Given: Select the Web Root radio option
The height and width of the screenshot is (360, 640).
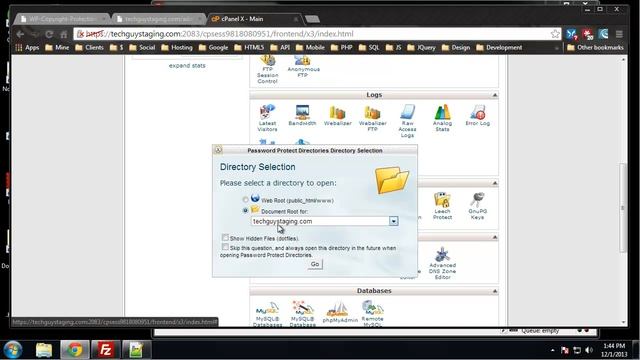Looking at the screenshot, I should coord(245,200).
